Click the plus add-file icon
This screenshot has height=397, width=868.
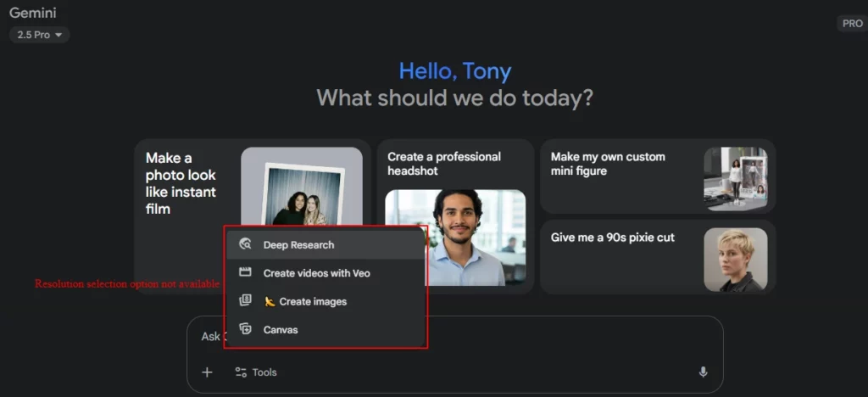207,372
